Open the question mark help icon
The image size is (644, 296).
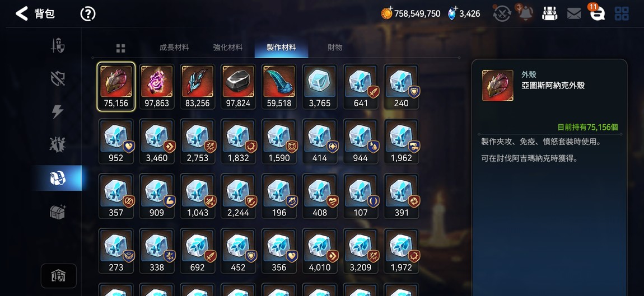coord(88,14)
